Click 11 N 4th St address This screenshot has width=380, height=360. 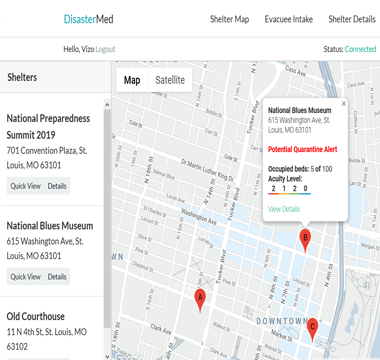(x=47, y=339)
